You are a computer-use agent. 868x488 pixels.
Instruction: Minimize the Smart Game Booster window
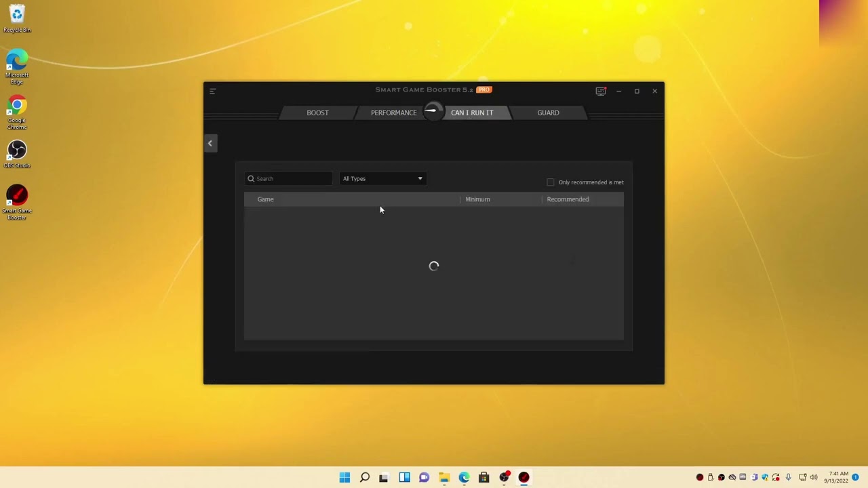point(618,91)
